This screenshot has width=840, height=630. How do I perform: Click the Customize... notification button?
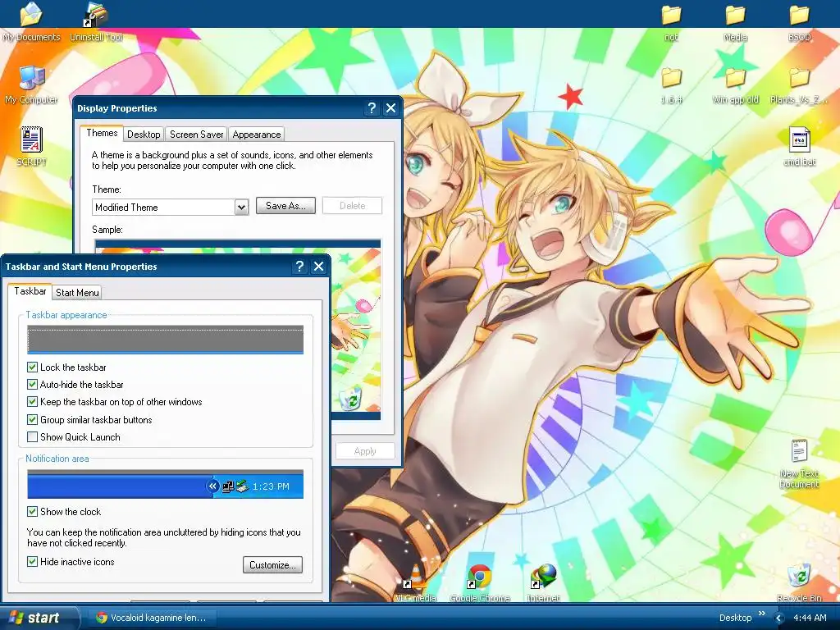(272, 564)
